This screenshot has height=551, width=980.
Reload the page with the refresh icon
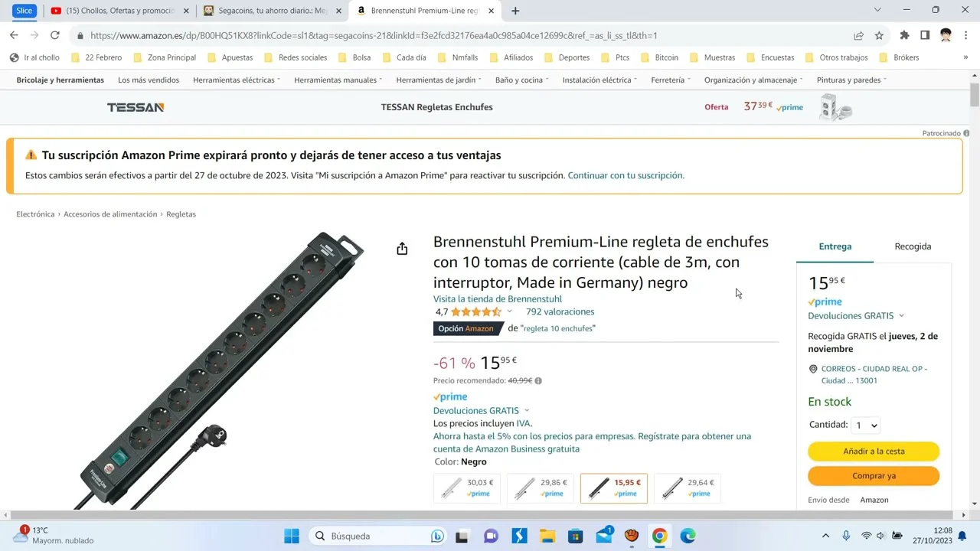point(55,35)
